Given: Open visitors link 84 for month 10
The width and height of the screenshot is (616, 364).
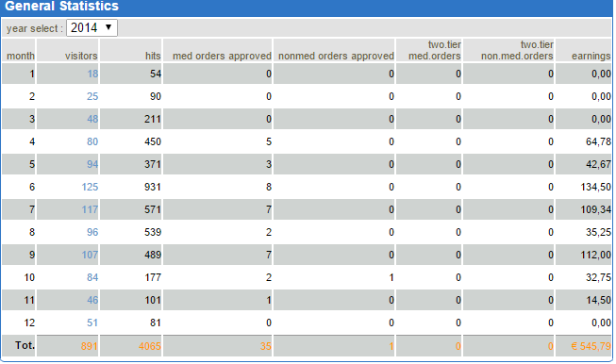Looking at the screenshot, I should coord(92,277).
